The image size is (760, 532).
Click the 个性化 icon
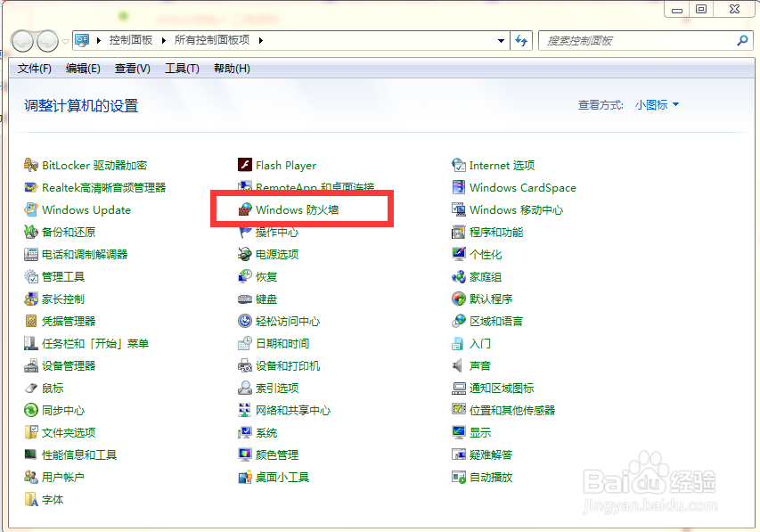459,255
